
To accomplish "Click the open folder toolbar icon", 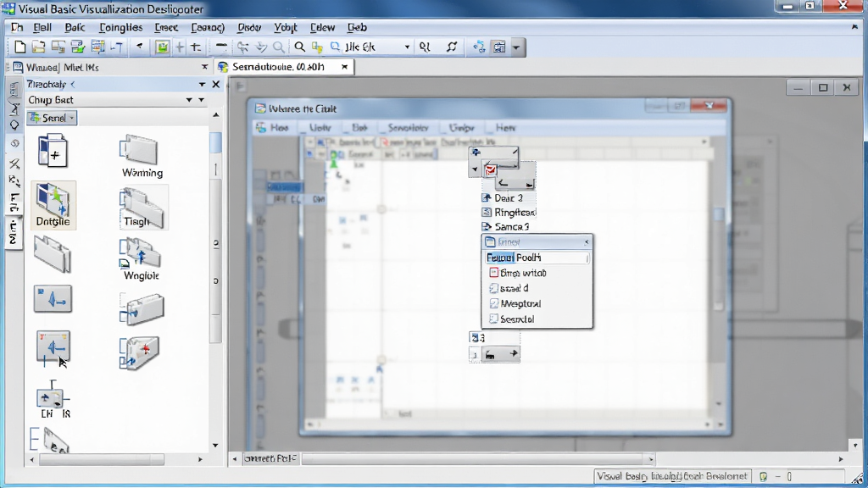I will [x=38, y=47].
